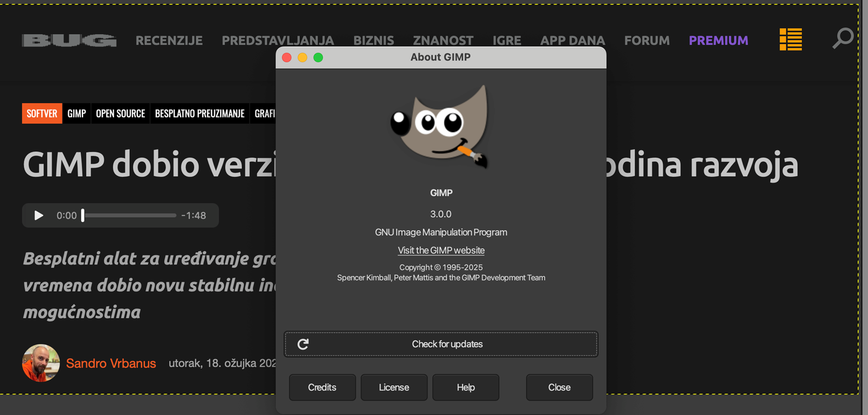Click the Wilber mascot logo
868x415 pixels.
point(441,127)
